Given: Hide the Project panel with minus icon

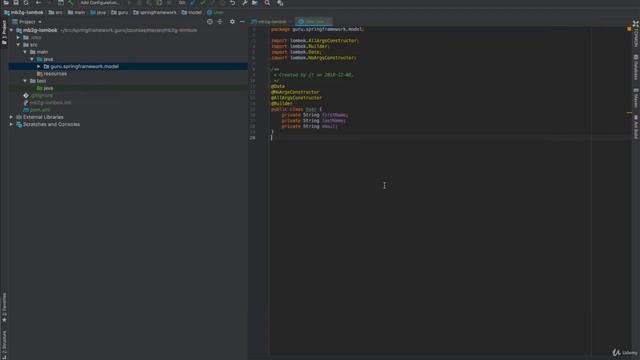Looking at the screenshot, I should point(242,22).
